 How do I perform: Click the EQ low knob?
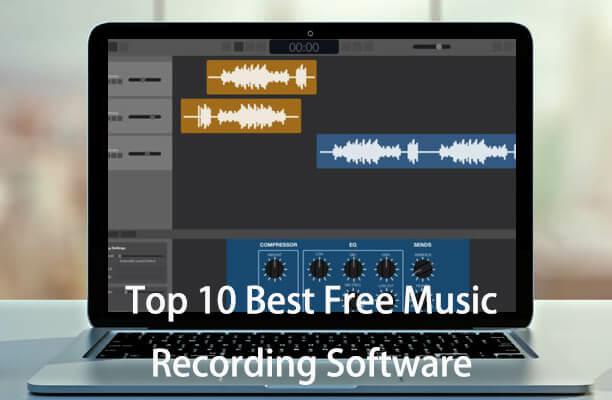(x=319, y=268)
